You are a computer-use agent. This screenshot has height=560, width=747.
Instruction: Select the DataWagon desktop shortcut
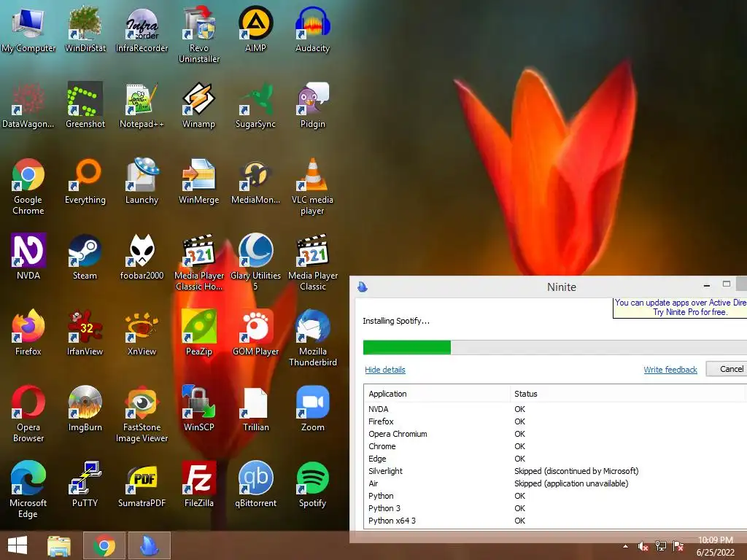(28, 105)
